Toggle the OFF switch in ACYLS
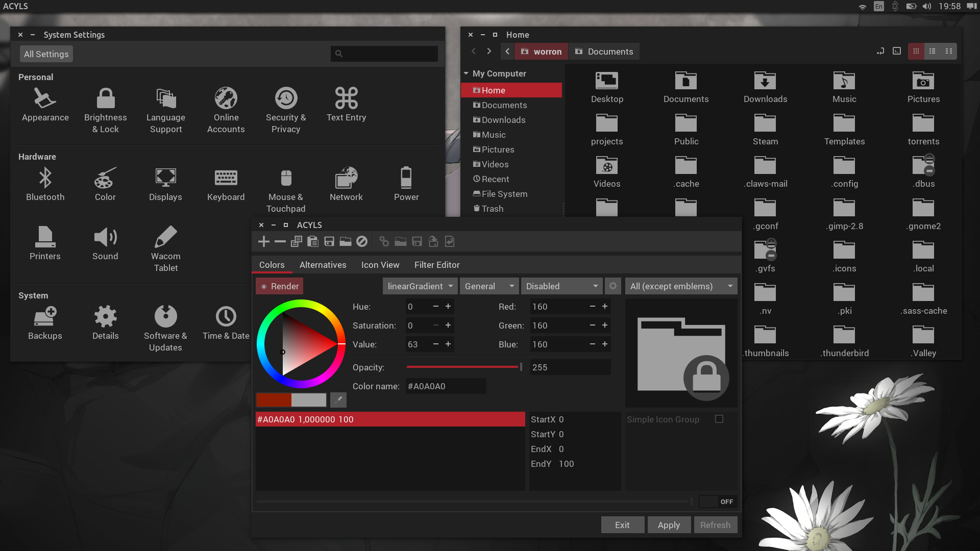Screen dimensions: 980x551 tap(718, 502)
